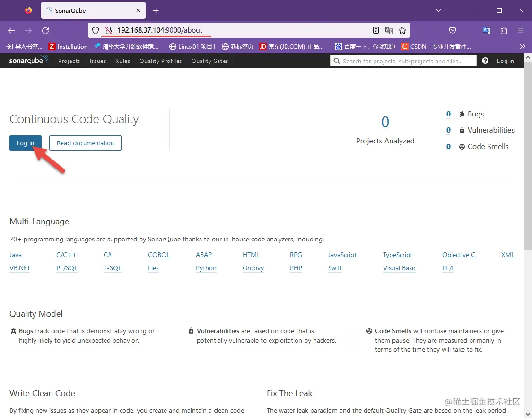This screenshot has width=532, height=418.
Task: Open the 京东(JD.COM) bookmark
Action: [292, 46]
